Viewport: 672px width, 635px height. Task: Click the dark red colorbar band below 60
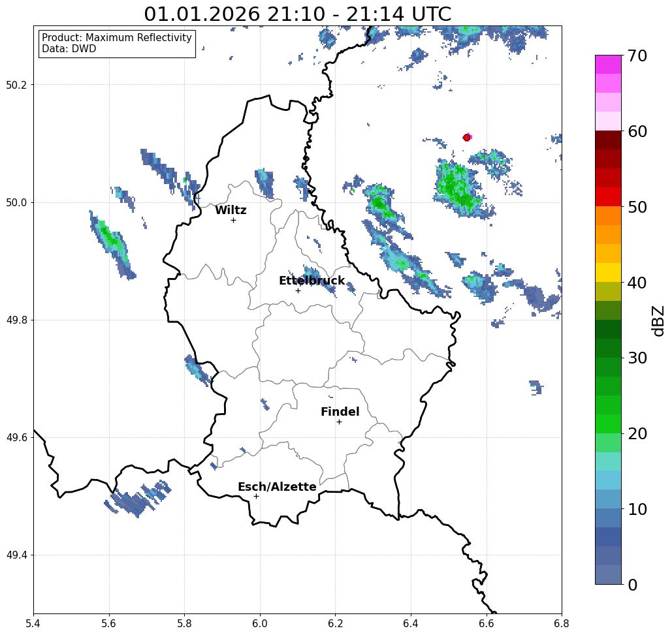[608, 140]
